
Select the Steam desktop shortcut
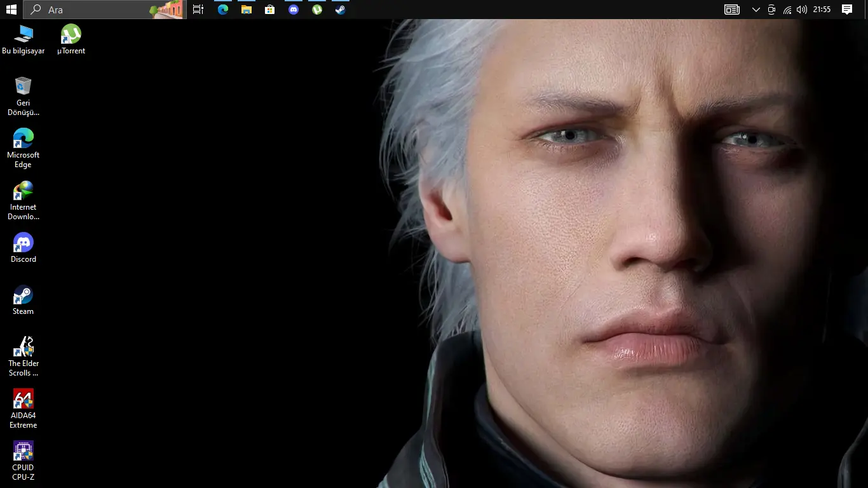24,300
